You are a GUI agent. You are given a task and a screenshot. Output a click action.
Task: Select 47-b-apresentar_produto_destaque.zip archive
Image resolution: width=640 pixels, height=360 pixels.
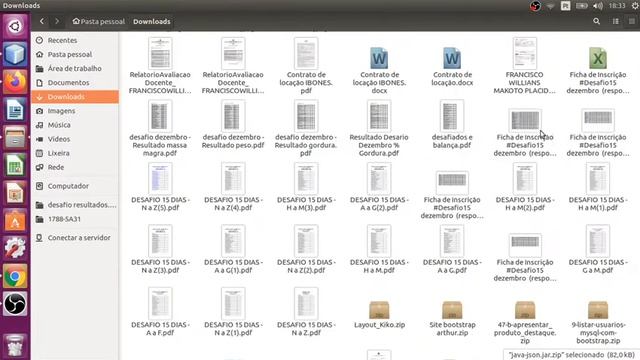click(524, 322)
